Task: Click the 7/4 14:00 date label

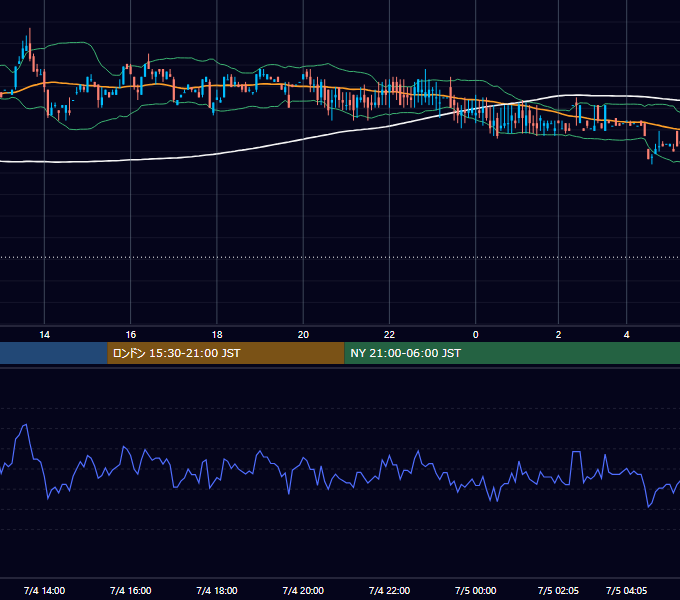Action: tap(44, 590)
